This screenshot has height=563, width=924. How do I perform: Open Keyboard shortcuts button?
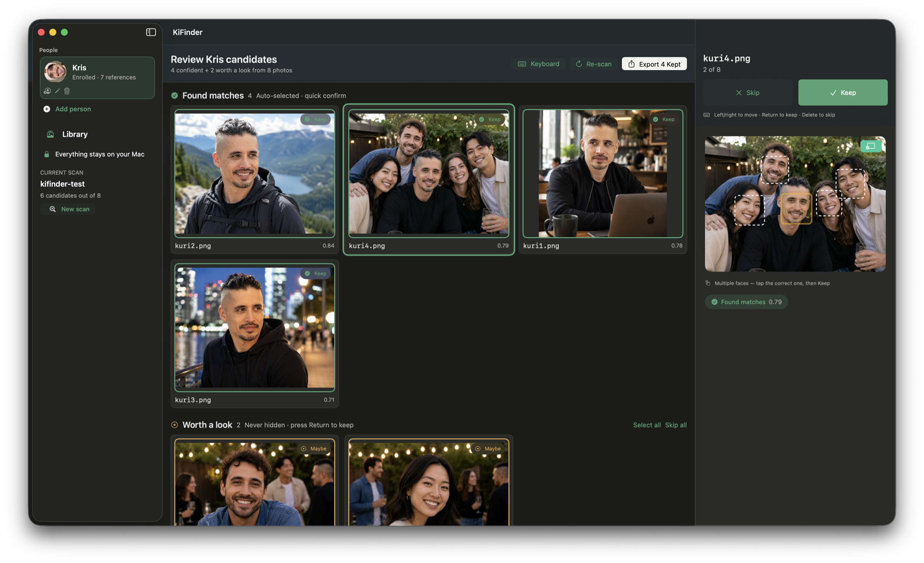coord(538,64)
